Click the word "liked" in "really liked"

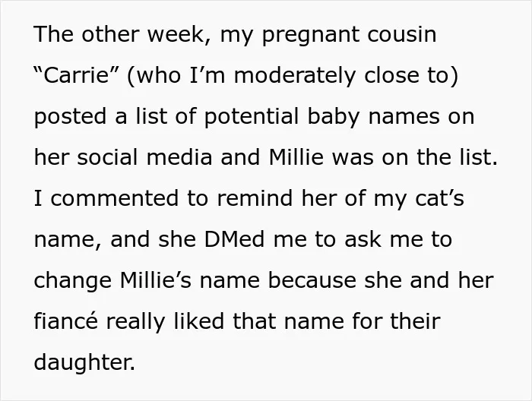199,320
